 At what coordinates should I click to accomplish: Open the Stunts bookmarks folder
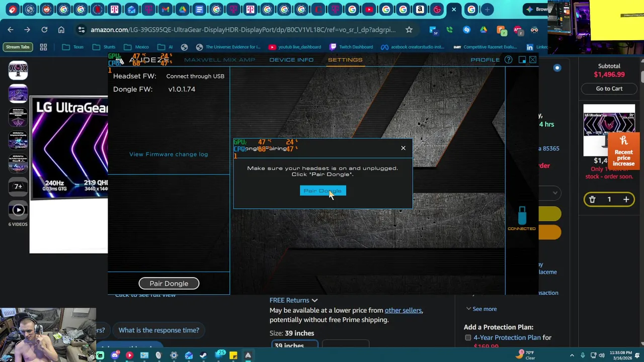tap(104, 47)
